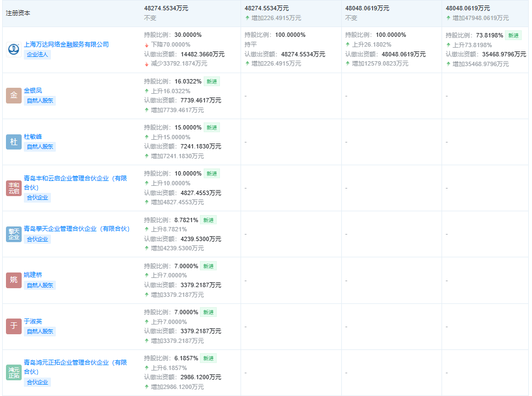The height and width of the screenshot is (396, 532).
Task: Click the 姚 avatar icon of 姚建桥
Action: (14, 280)
